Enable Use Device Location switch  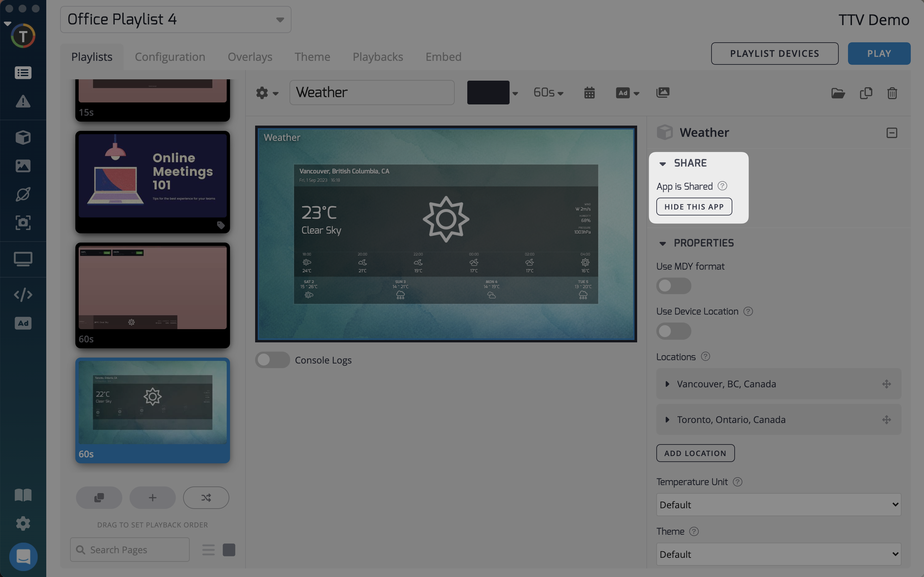click(x=674, y=331)
